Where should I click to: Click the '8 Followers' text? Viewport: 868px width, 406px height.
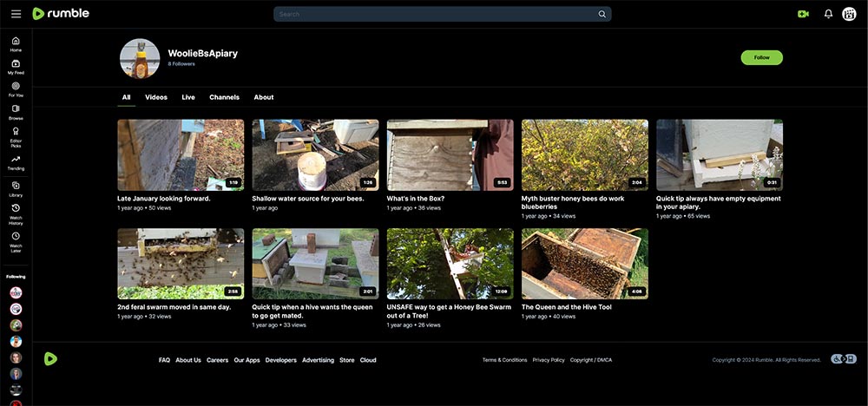[181, 64]
